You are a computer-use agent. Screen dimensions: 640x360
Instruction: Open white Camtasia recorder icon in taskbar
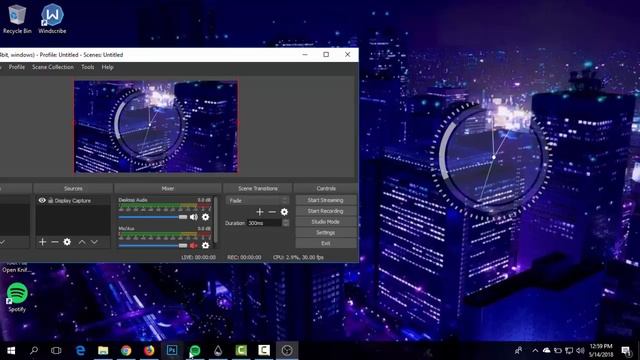coord(264,350)
